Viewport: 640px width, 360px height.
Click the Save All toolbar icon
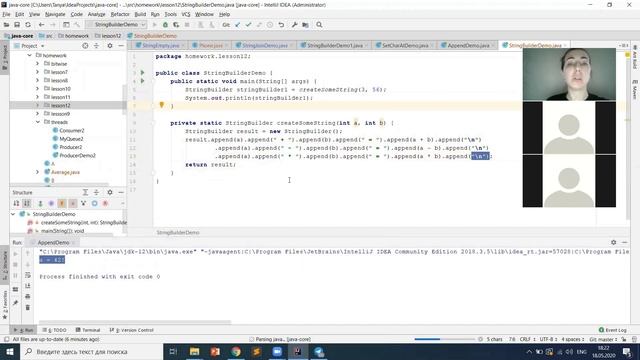click(x=17, y=25)
